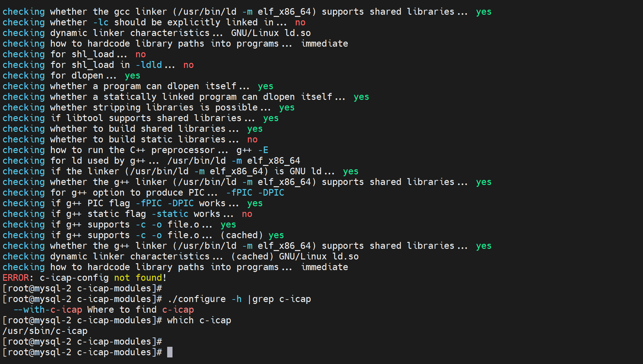Click the "c-icap-config" text in the error line

74,278
